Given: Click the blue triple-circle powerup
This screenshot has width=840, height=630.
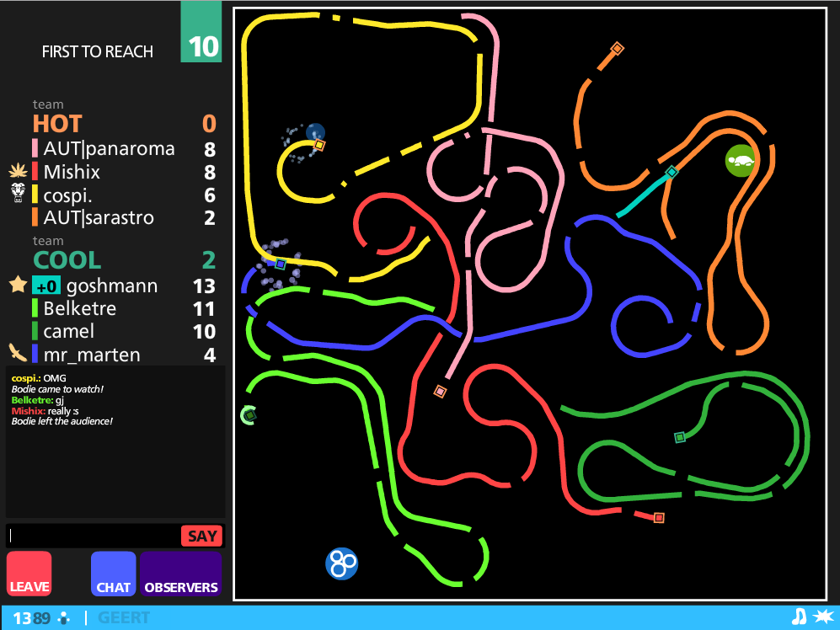Looking at the screenshot, I should click(342, 563).
